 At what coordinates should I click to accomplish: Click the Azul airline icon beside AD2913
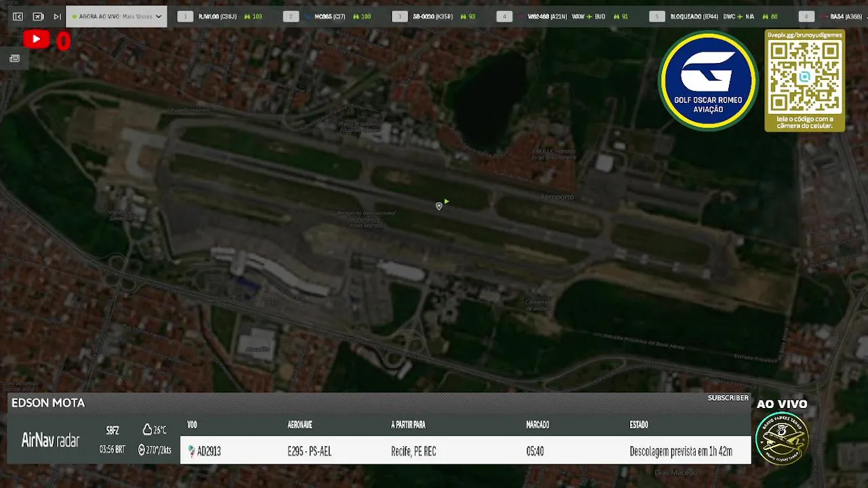point(191,451)
